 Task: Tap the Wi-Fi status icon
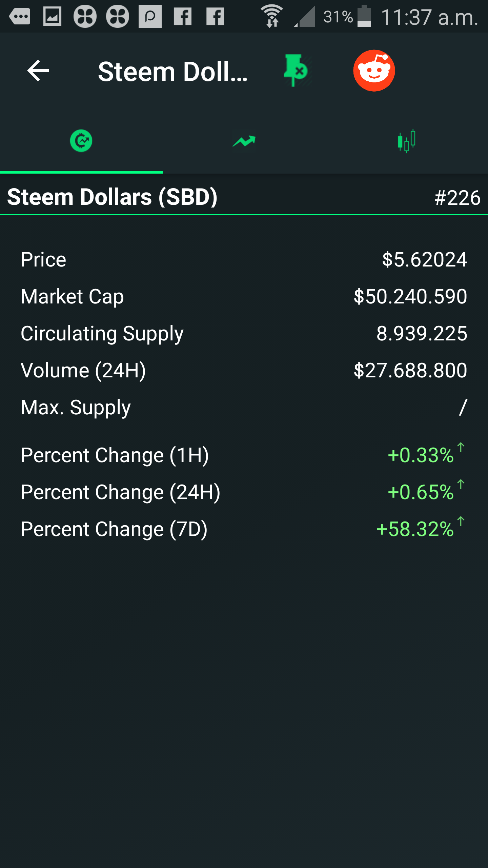[272, 16]
